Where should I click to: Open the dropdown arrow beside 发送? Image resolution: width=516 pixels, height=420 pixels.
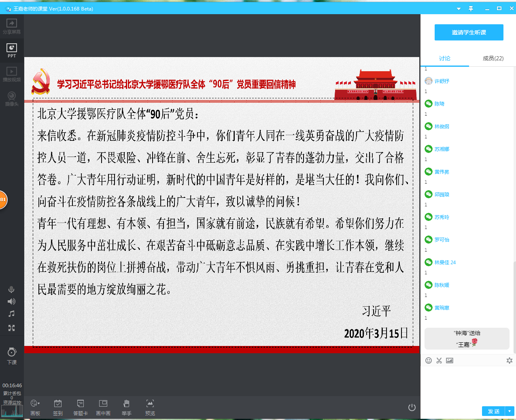[x=510, y=411]
